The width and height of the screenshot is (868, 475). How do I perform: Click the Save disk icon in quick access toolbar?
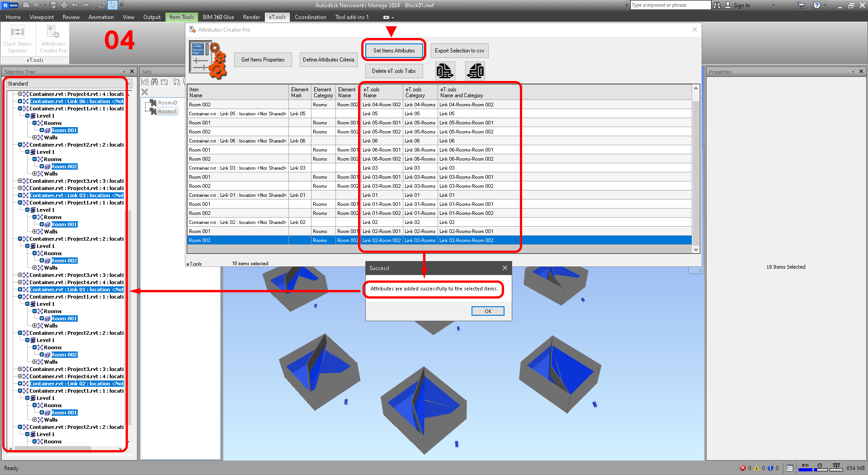coord(53,5)
